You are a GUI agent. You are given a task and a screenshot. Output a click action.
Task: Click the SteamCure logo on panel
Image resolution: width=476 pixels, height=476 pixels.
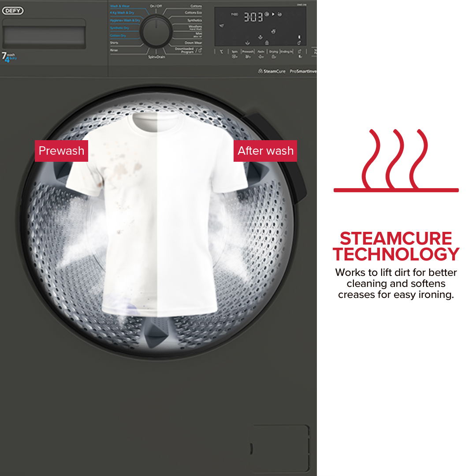coord(272,71)
